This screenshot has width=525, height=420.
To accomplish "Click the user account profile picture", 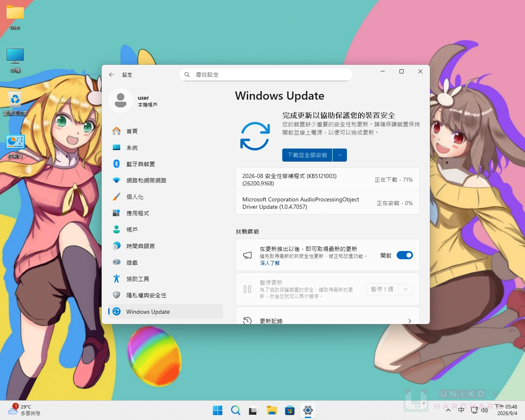I will click(121, 100).
